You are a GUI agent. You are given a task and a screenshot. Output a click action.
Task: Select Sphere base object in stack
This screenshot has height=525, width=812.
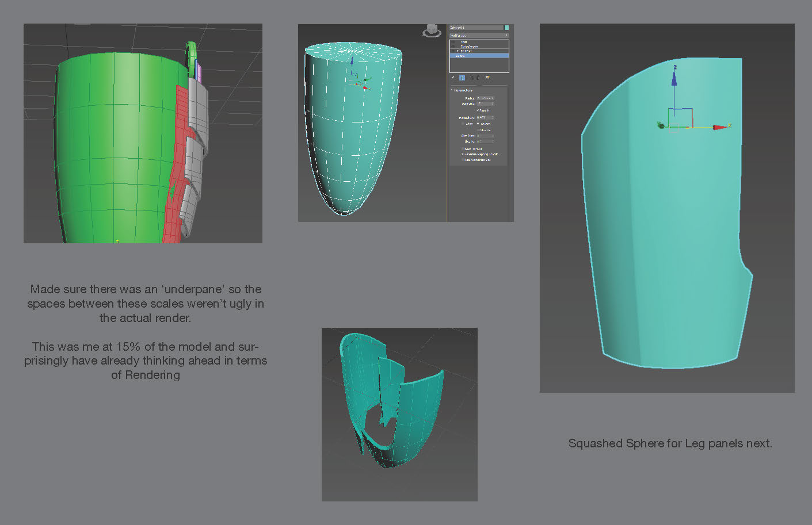pos(460,56)
